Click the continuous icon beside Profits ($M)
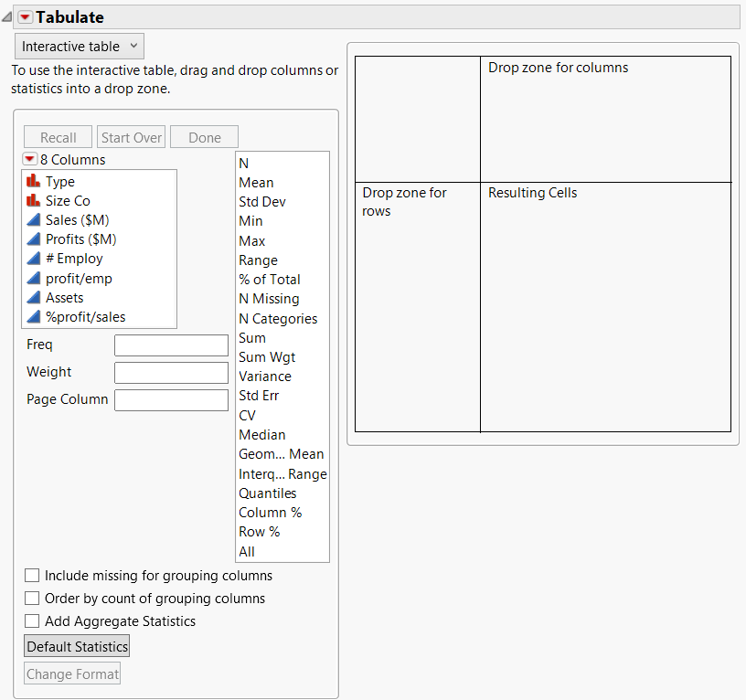The image size is (746, 700). click(x=32, y=239)
